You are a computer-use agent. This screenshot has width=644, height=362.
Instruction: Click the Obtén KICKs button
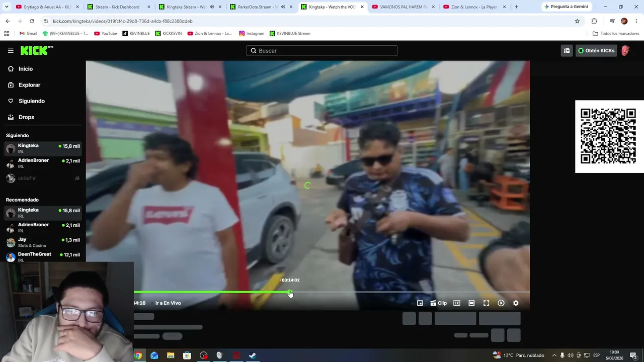click(x=596, y=51)
